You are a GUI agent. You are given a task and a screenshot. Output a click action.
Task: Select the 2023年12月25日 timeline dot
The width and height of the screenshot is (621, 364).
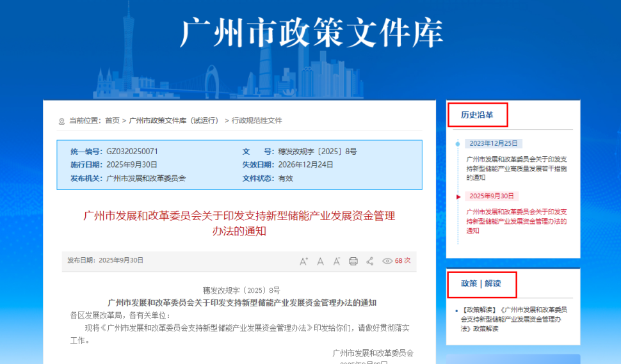point(457,144)
